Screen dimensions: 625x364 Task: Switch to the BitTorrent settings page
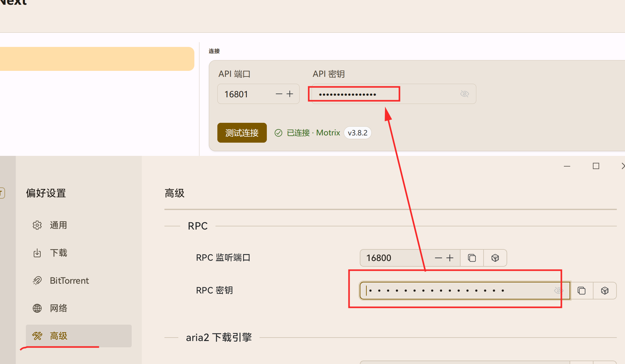(x=69, y=280)
